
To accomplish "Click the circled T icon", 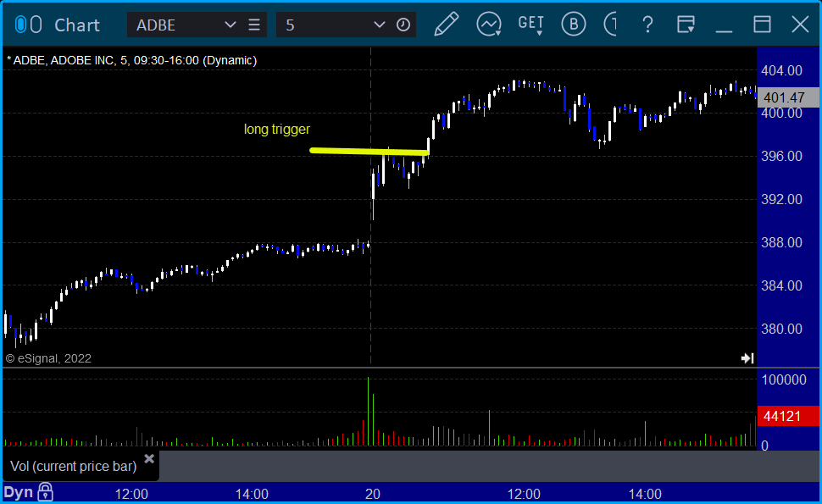I will click(x=610, y=25).
